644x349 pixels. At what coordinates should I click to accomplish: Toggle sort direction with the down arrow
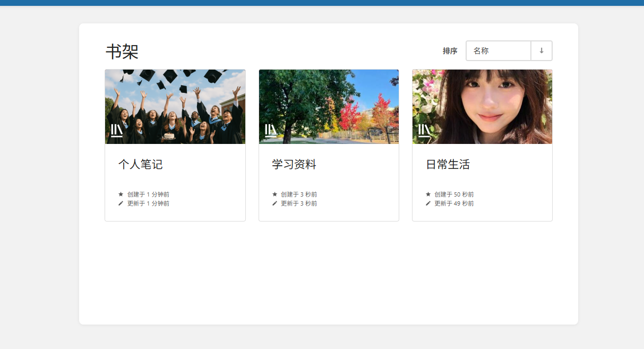coord(542,51)
